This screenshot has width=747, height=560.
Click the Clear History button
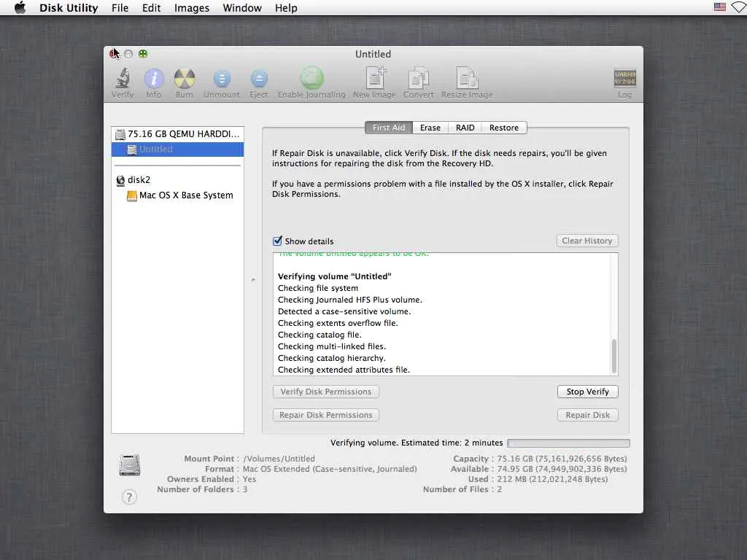587,241
